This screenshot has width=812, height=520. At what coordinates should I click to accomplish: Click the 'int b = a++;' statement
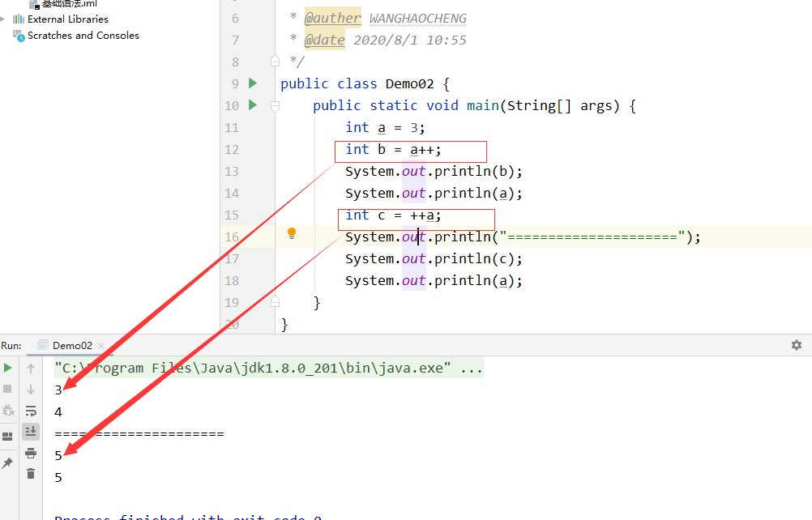pyautogui.click(x=394, y=150)
